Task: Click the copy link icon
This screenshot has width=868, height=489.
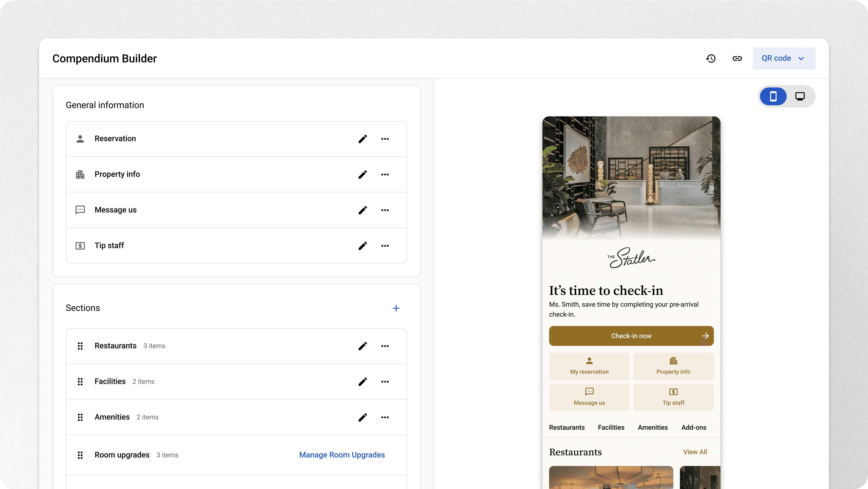Action: [737, 58]
